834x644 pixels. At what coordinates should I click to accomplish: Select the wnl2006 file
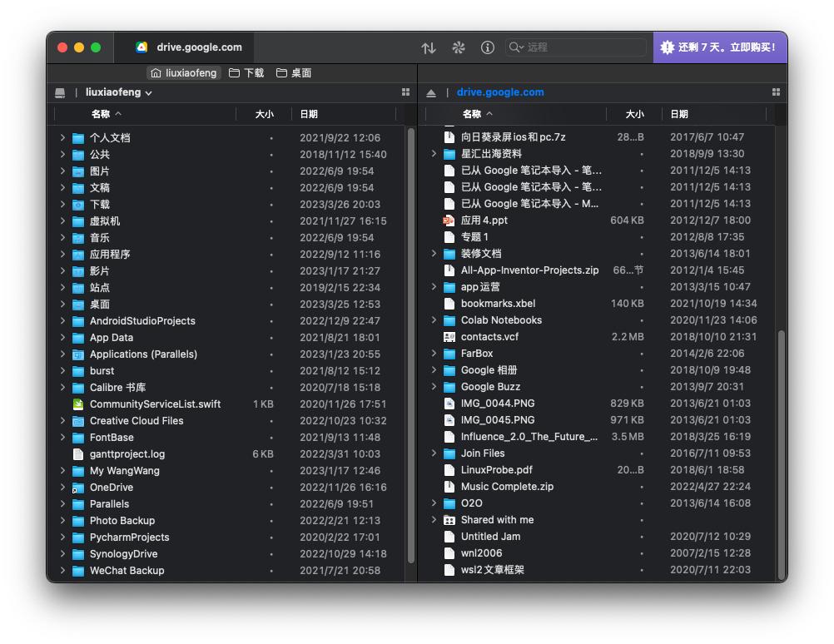click(598, 553)
